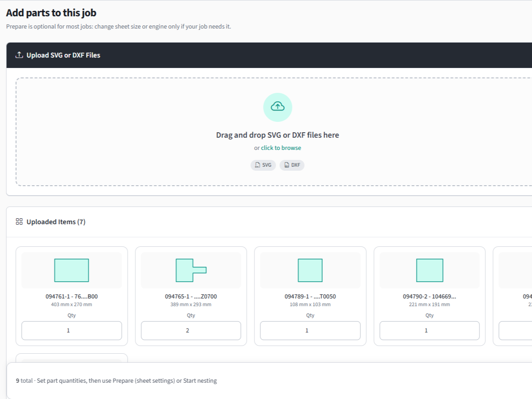Screen dimensions: 532x399
Task: Open the 'click to browse' link
Action: [281, 148]
